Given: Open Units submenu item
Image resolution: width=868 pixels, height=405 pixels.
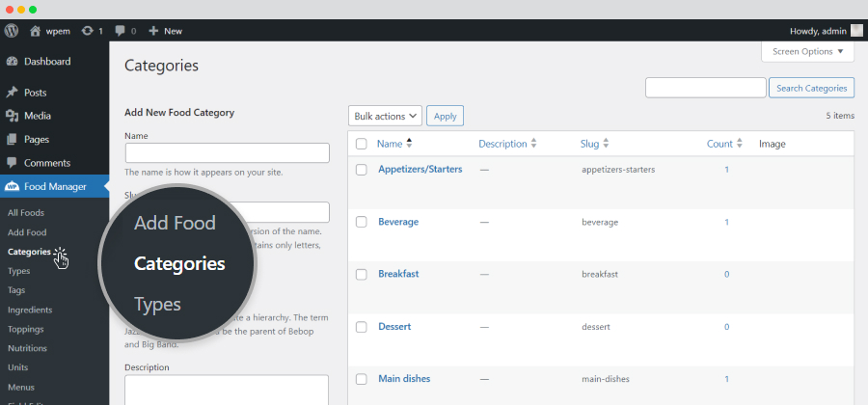Looking at the screenshot, I should click(x=17, y=367).
